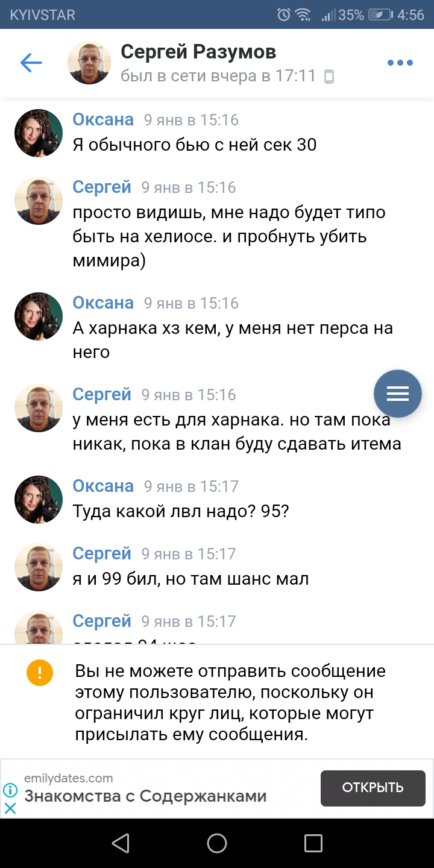The image size is (434, 868).
Task: Tap the Android back navigation button
Action: 121,843
